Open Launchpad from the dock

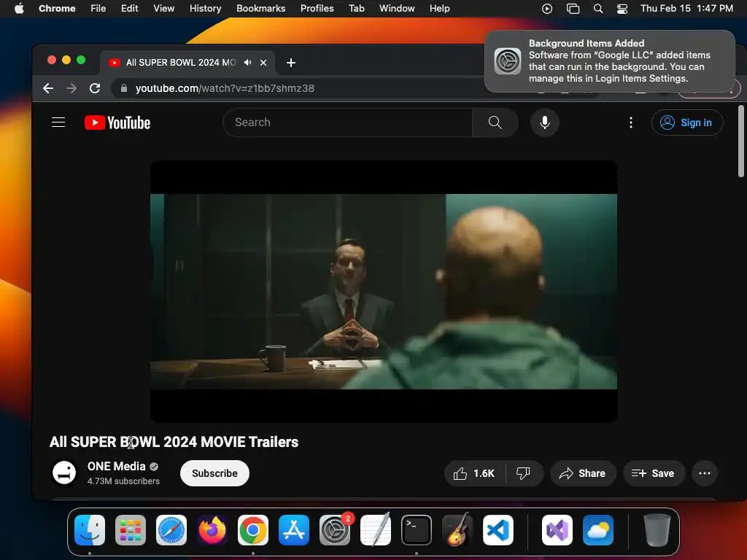[x=131, y=530]
